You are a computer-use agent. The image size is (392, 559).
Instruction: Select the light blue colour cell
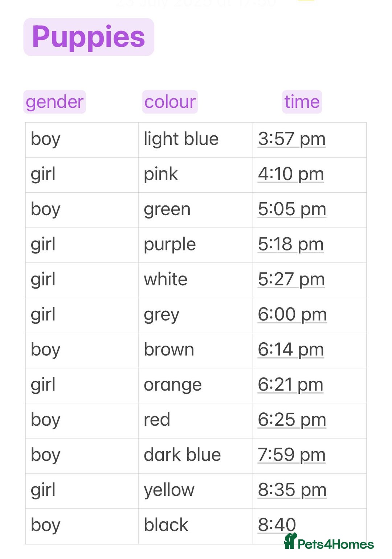point(196,140)
